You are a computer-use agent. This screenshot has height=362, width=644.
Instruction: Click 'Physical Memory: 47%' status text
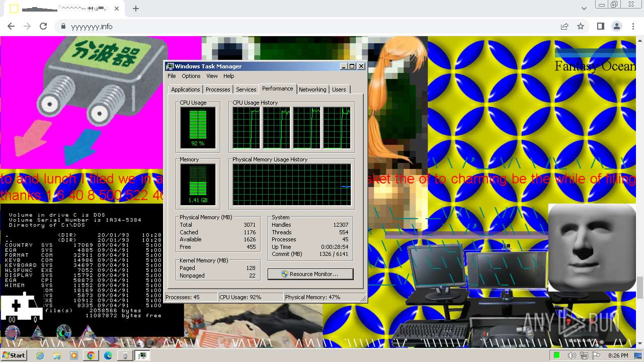[313, 297]
